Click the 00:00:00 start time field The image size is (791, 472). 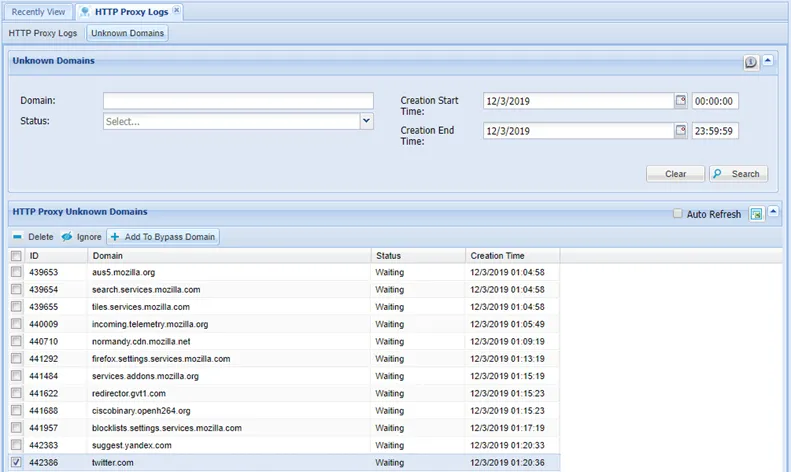(x=715, y=101)
